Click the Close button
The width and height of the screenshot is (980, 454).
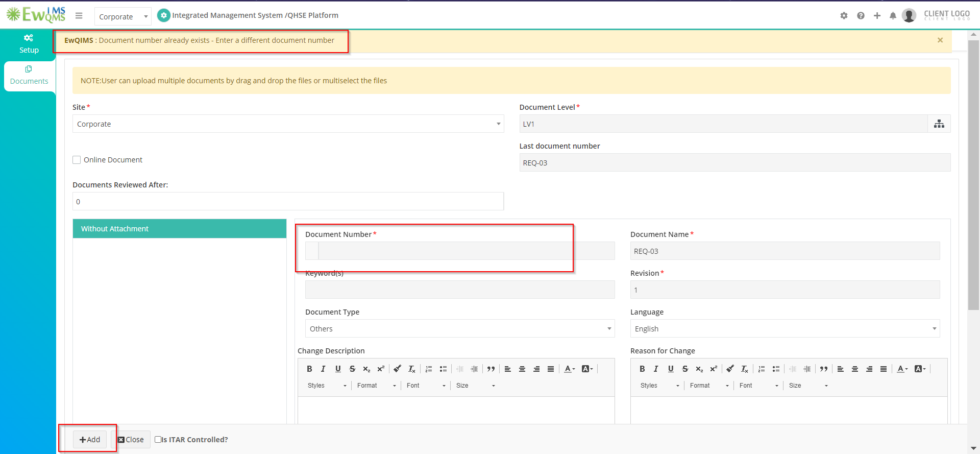click(x=131, y=439)
